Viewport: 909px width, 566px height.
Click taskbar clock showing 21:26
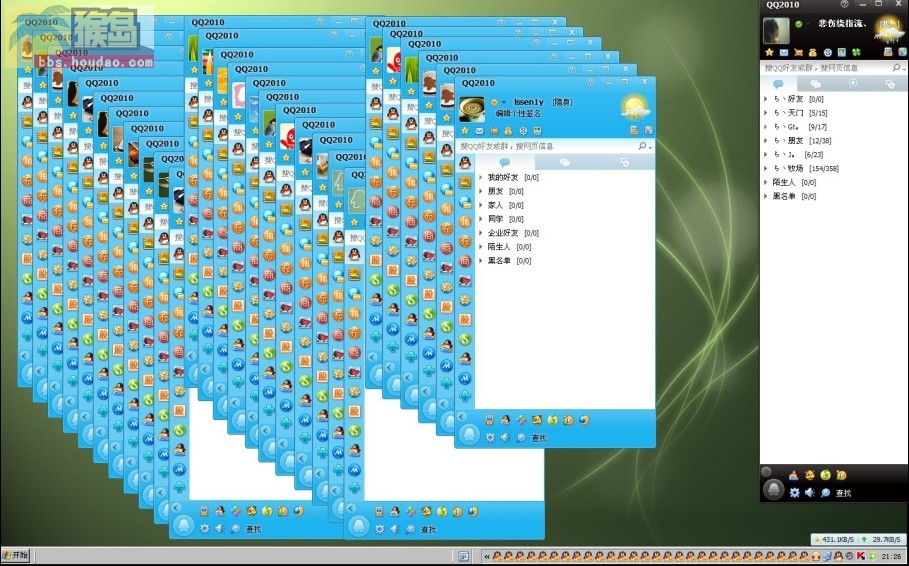coord(891,557)
